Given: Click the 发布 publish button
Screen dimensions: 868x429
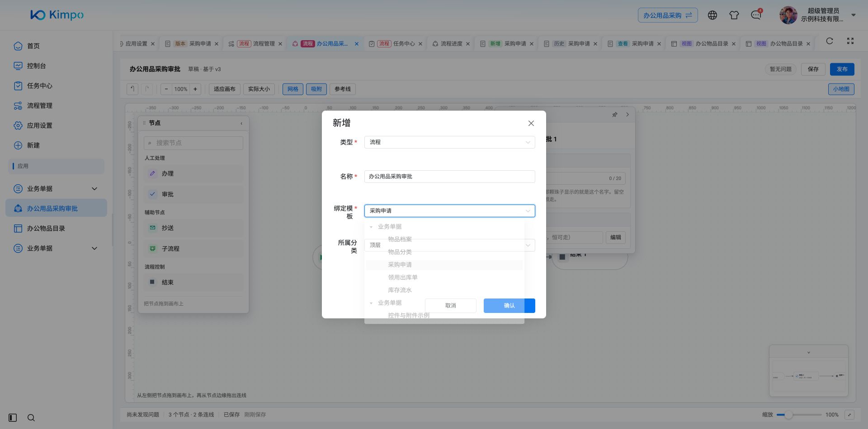Looking at the screenshot, I should pyautogui.click(x=842, y=69).
